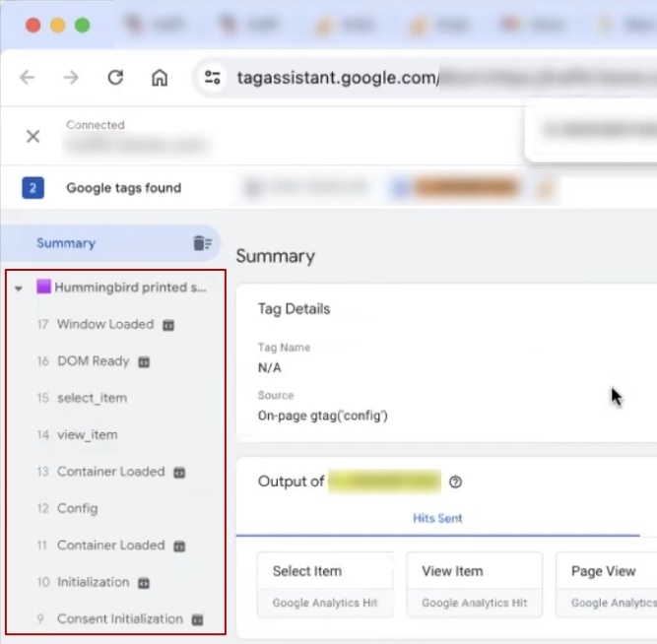Select the Config event 12
Screen dimensions: 657x644
coord(77,508)
